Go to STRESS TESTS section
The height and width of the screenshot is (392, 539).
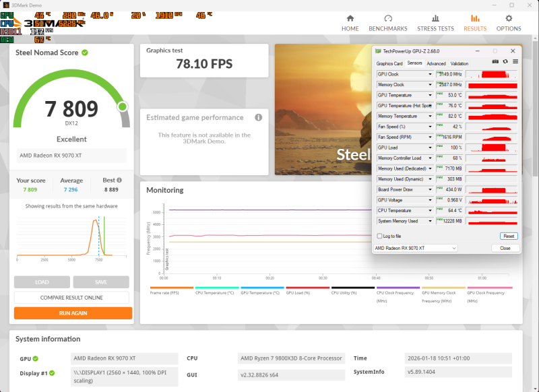[435, 23]
